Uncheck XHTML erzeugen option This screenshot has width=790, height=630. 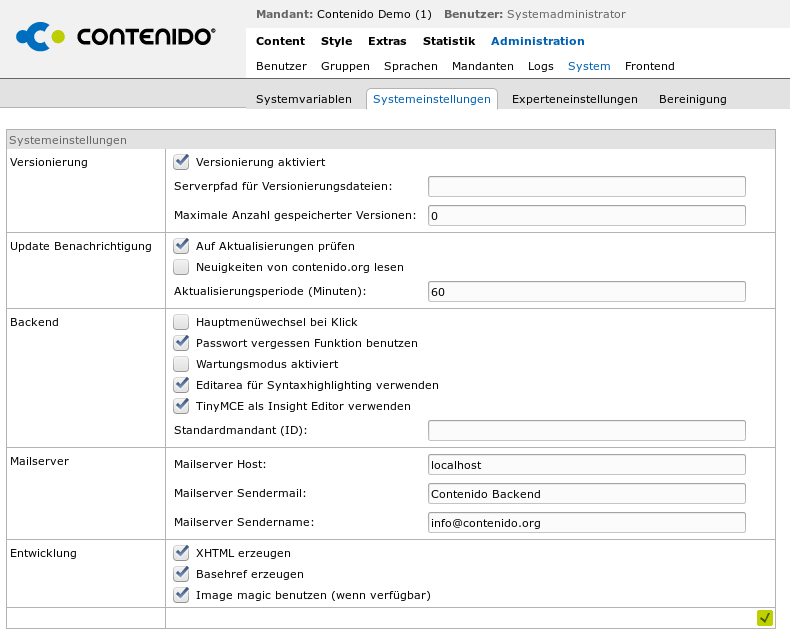pos(181,553)
